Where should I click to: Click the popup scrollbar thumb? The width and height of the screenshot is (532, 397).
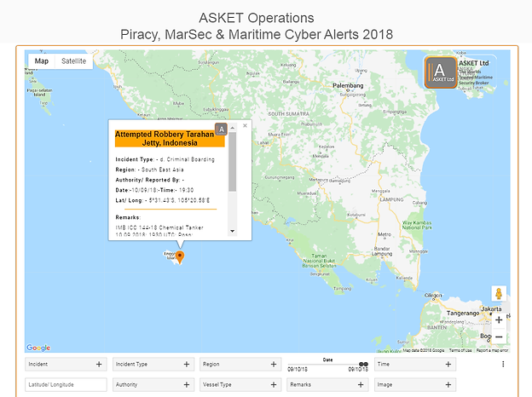[233, 162]
